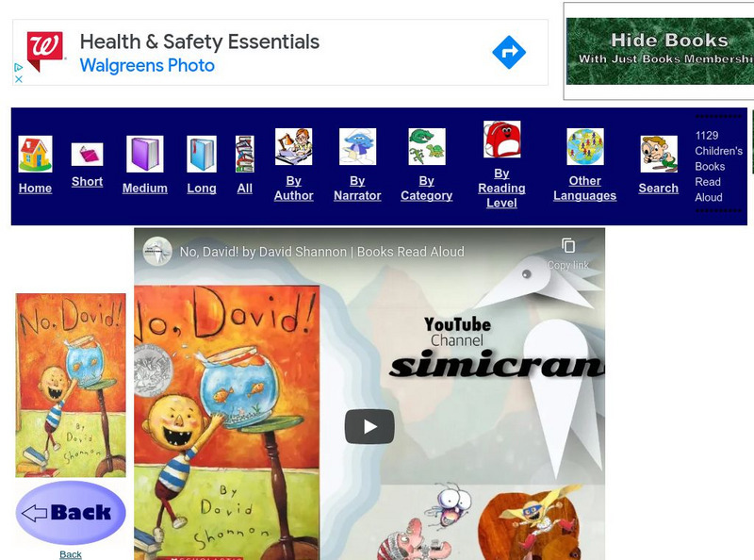Open the Short books menu link
The height and width of the screenshot is (560, 754).
87,181
